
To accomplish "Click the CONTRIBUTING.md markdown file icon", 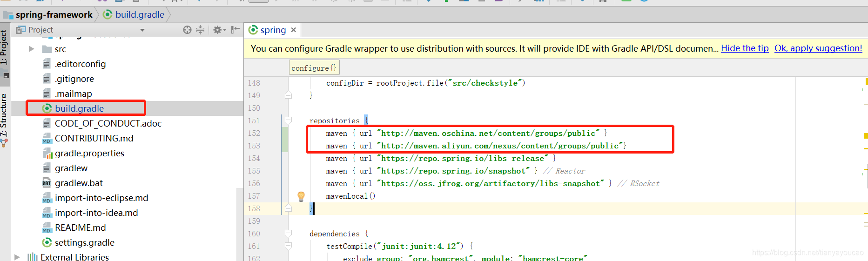I will (x=47, y=138).
